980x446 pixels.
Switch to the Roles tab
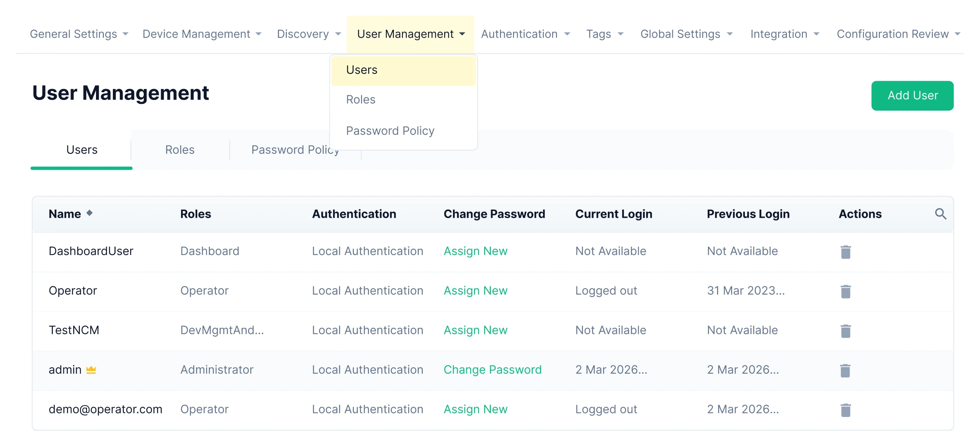pos(180,149)
